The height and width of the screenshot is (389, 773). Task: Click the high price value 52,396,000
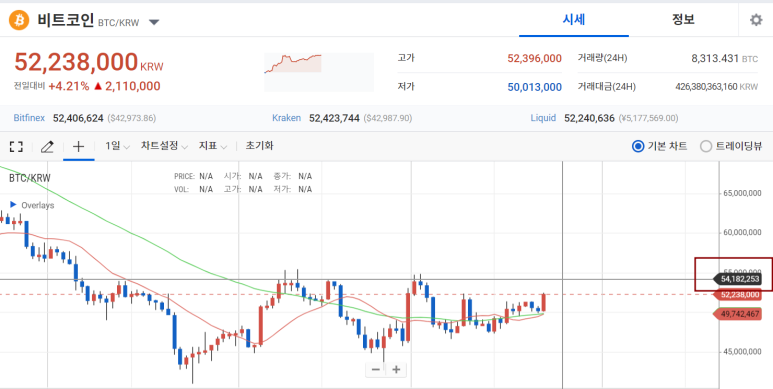534,59
